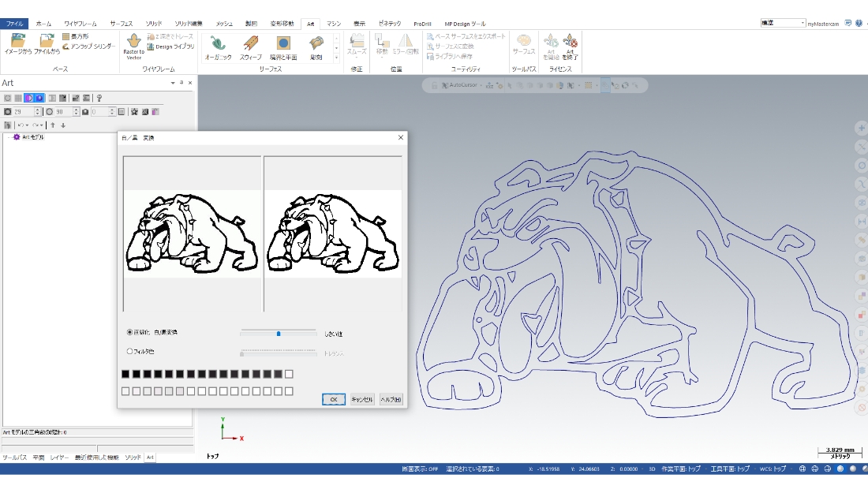Screen dimensions: 868x489
Task: Open the redo history dropdown arrow
Action: coord(42,125)
